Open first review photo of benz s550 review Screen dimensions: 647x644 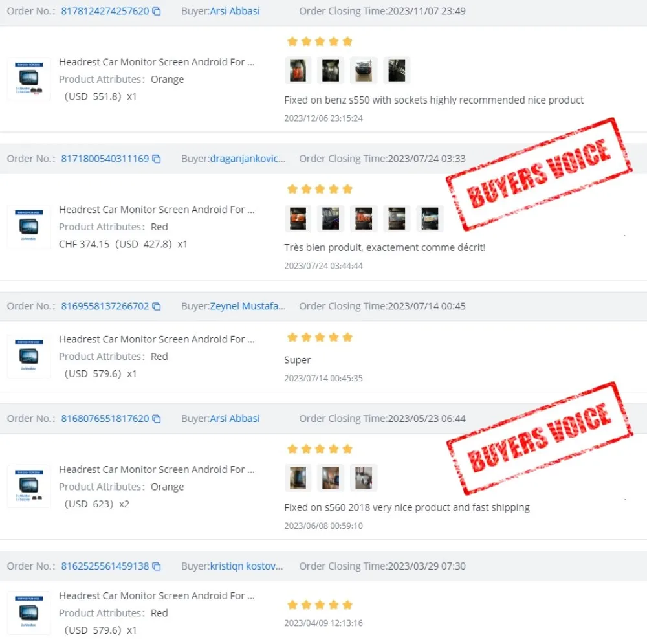pos(298,70)
